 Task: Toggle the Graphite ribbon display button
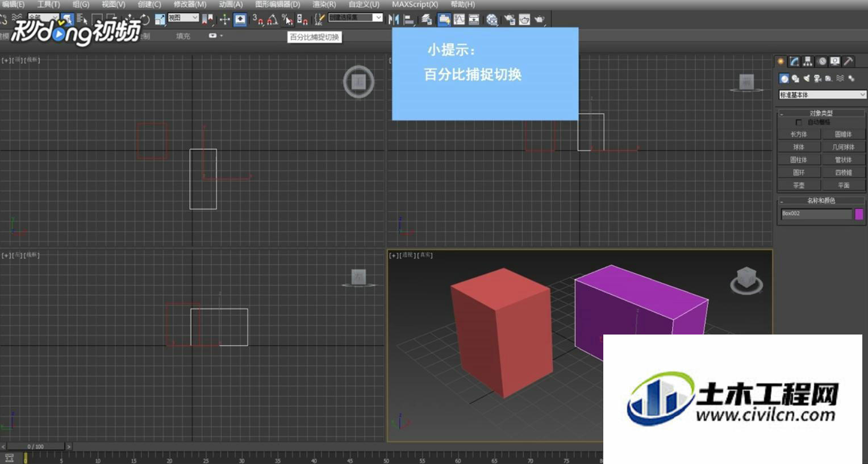[444, 20]
